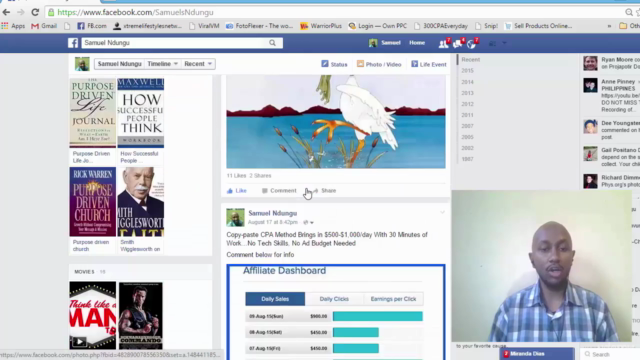Expand the bookmarks overflow chevron
This screenshot has width=640, height=360.
click(x=609, y=26)
